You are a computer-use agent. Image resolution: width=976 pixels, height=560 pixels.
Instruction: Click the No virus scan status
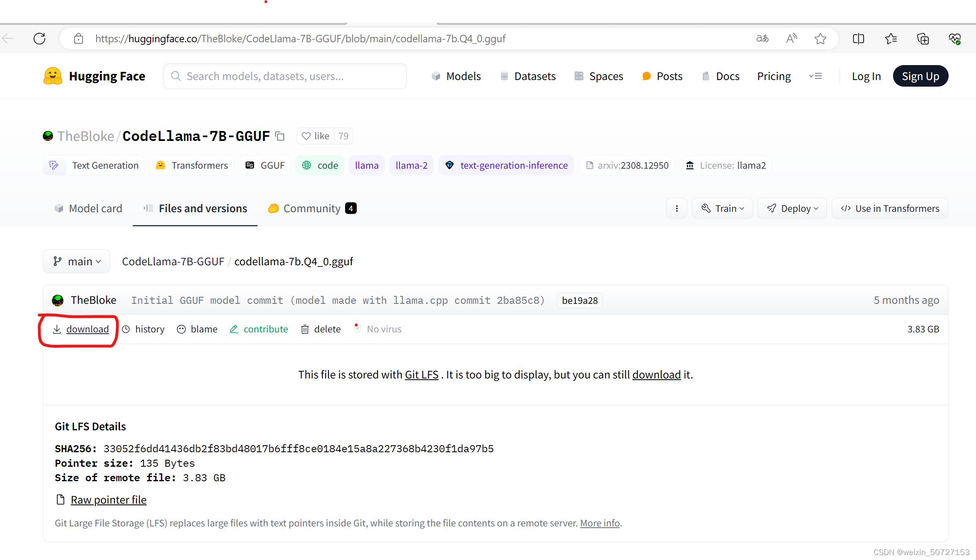point(377,329)
